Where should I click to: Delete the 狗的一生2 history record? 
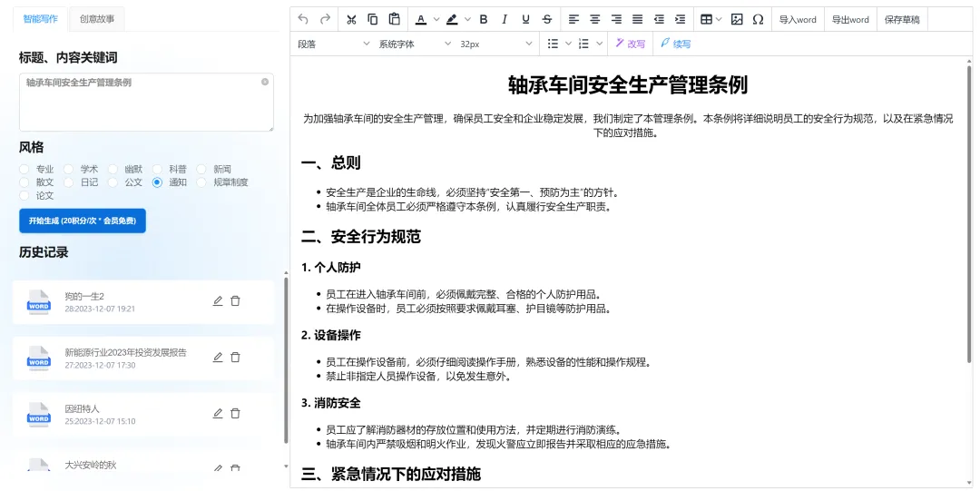coord(235,300)
